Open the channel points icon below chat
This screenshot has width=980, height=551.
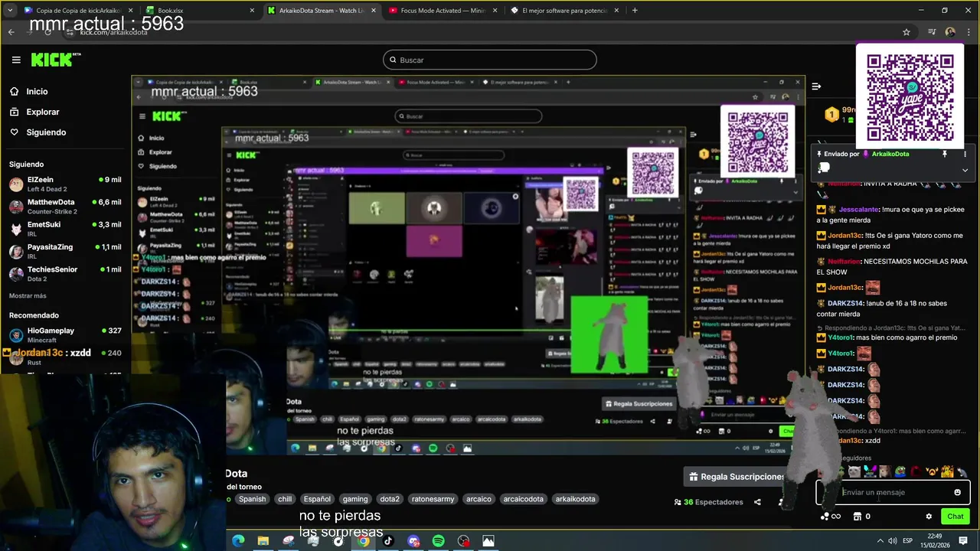(830, 517)
